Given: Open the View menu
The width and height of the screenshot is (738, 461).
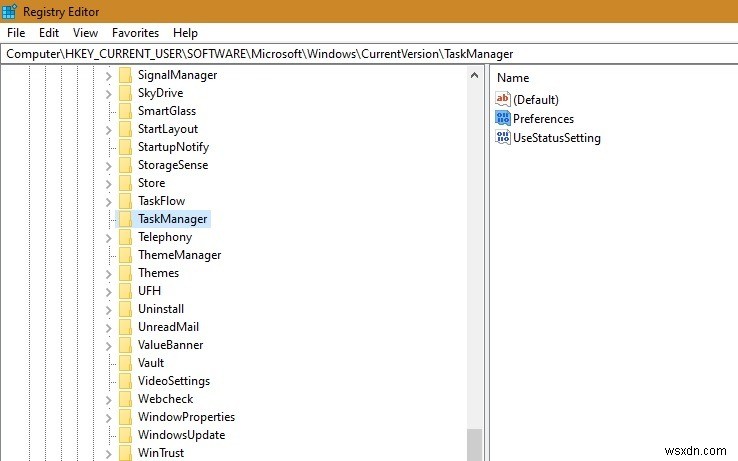Looking at the screenshot, I should pyautogui.click(x=85, y=33).
